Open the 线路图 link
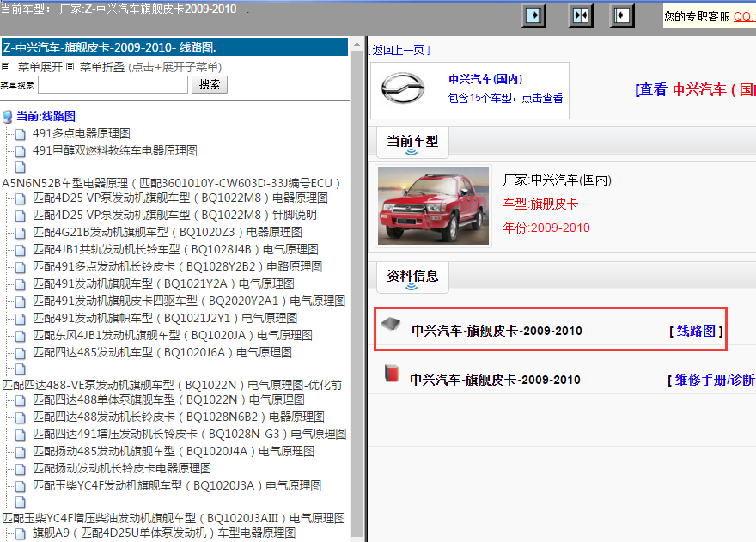 696,331
